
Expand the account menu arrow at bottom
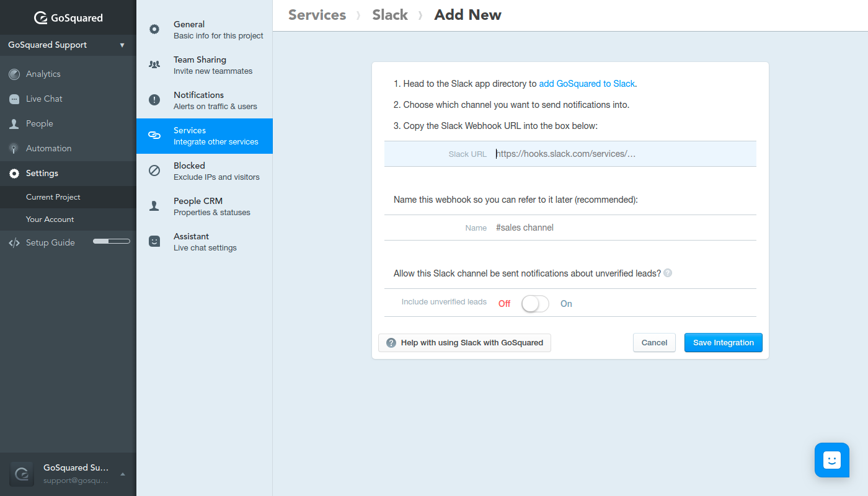(x=122, y=474)
